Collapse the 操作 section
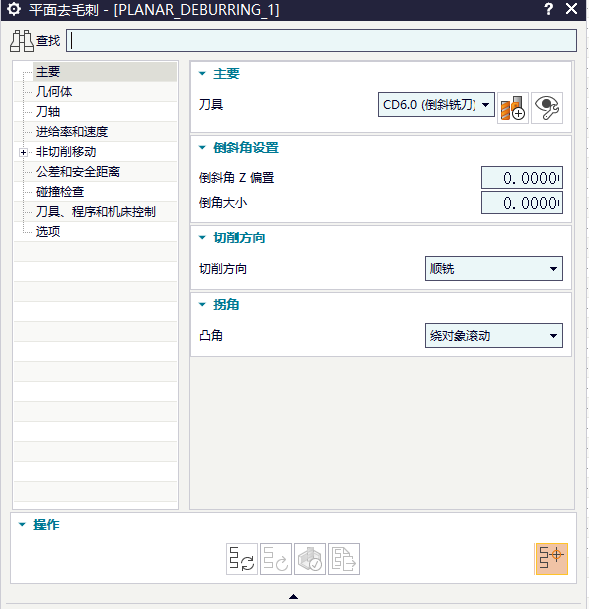 [x=22, y=525]
